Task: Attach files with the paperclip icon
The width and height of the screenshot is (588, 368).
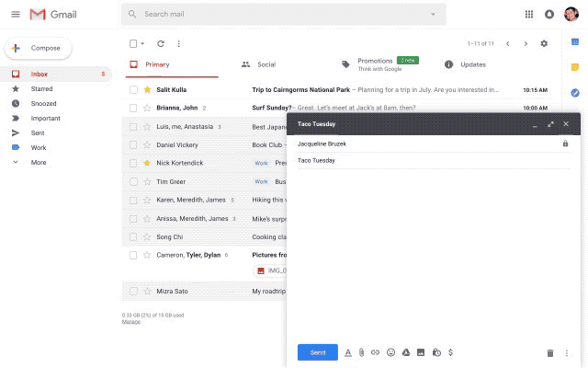Action: pos(361,352)
